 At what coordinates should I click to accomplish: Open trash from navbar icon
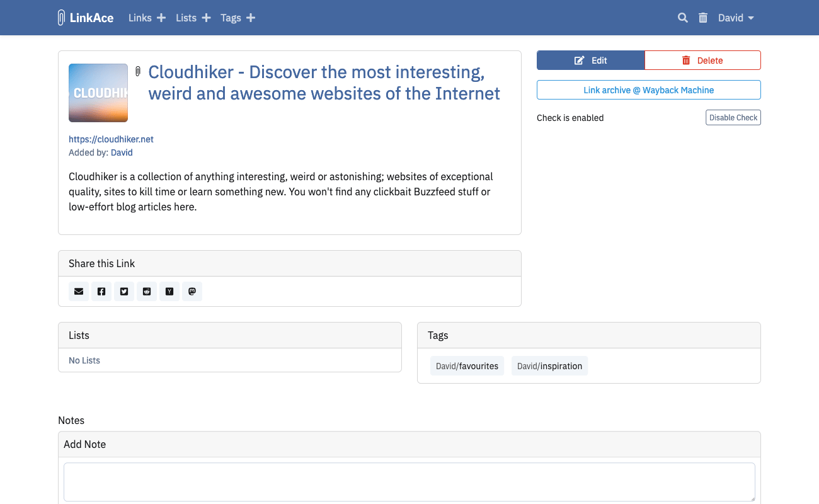coord(703,18)
